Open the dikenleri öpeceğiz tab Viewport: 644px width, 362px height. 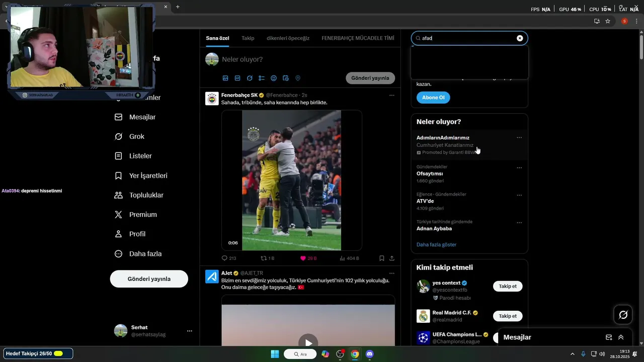(x=288, y=38)
